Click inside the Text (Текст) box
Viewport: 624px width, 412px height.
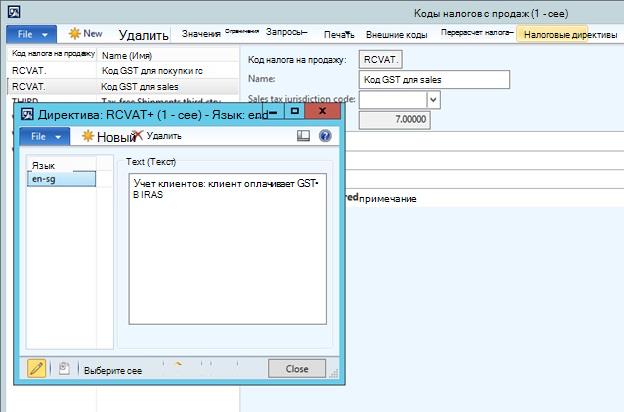228,249
